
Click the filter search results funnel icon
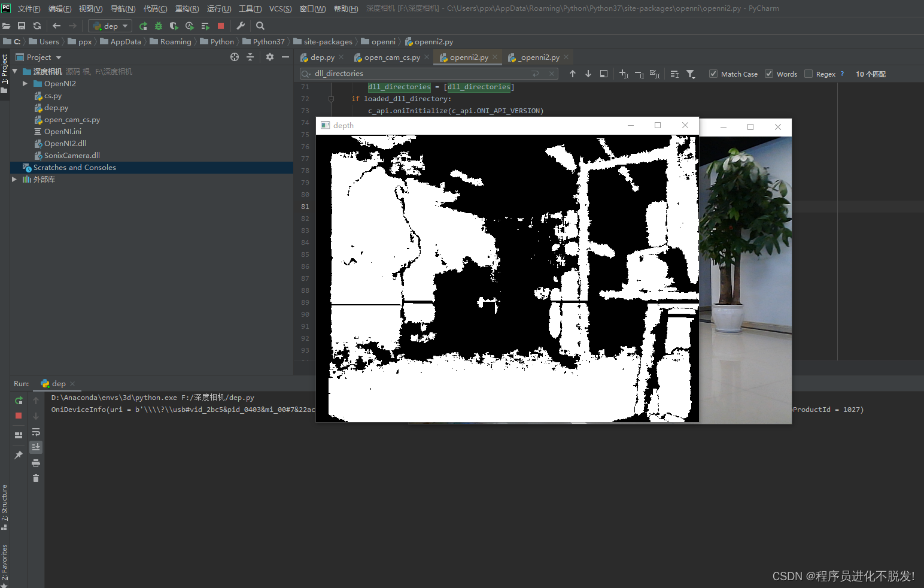[x=691, y=74]
